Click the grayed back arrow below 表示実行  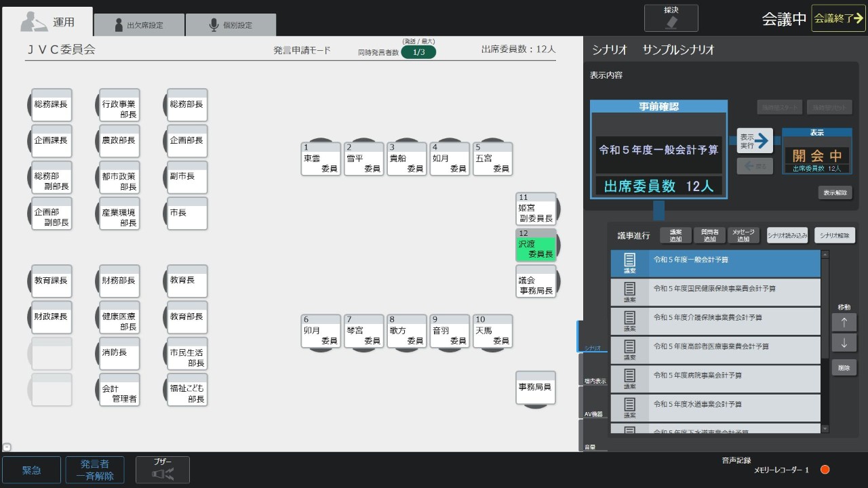point(755,166)
